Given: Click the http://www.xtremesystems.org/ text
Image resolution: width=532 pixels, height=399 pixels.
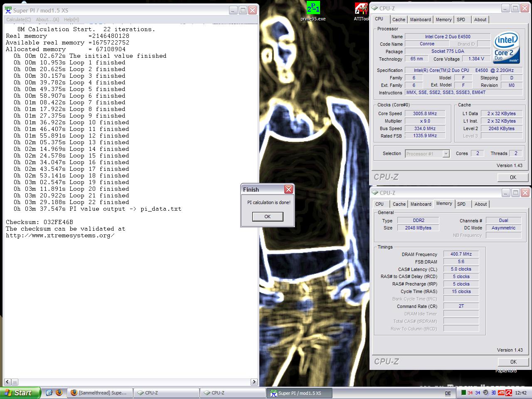Looking at the screenshot, I should 60,235.
